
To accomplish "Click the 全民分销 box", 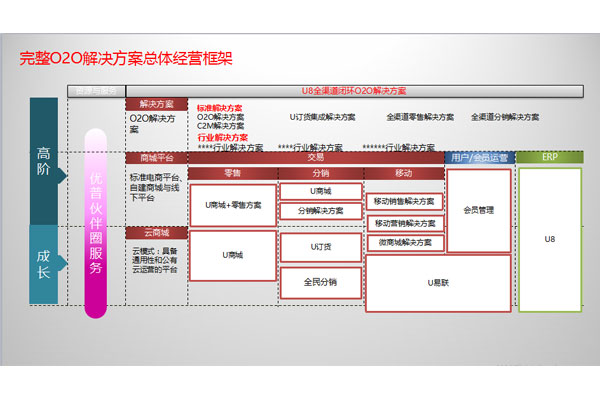I will [321, 282].
